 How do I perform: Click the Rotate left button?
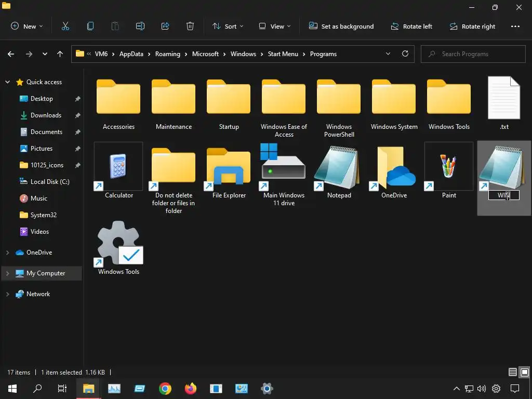pos(411,26)
